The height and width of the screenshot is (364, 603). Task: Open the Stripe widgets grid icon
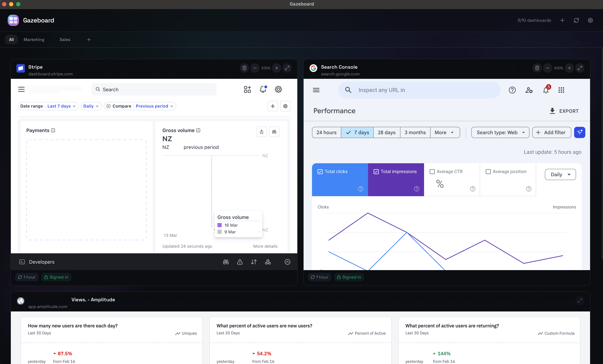click(x=247, y=89)
